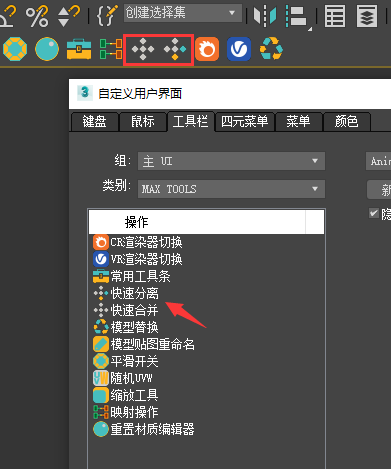391x469 pixels.
Task: Open the 颜色 tab
Action: pyautogui.click(x=347, y=121)
